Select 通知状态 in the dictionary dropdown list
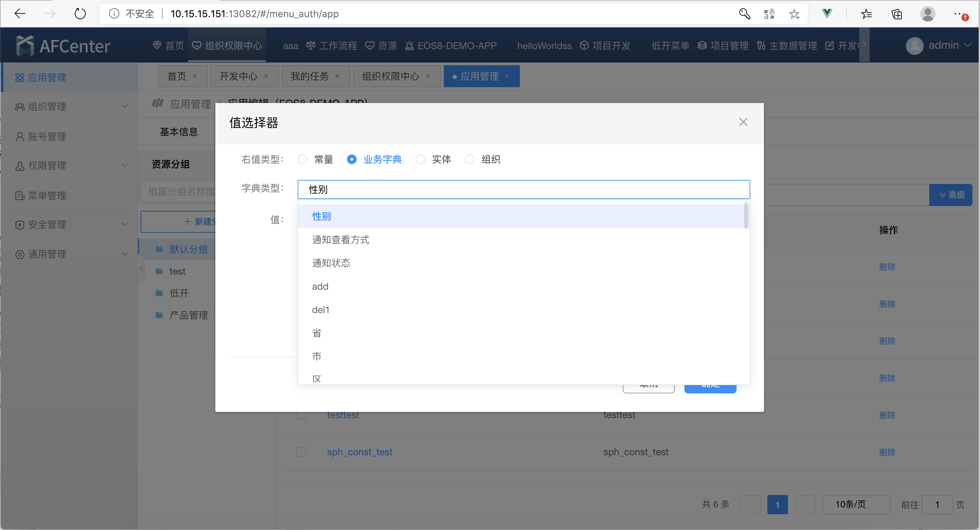980x530 pixels. pos(331,263)
